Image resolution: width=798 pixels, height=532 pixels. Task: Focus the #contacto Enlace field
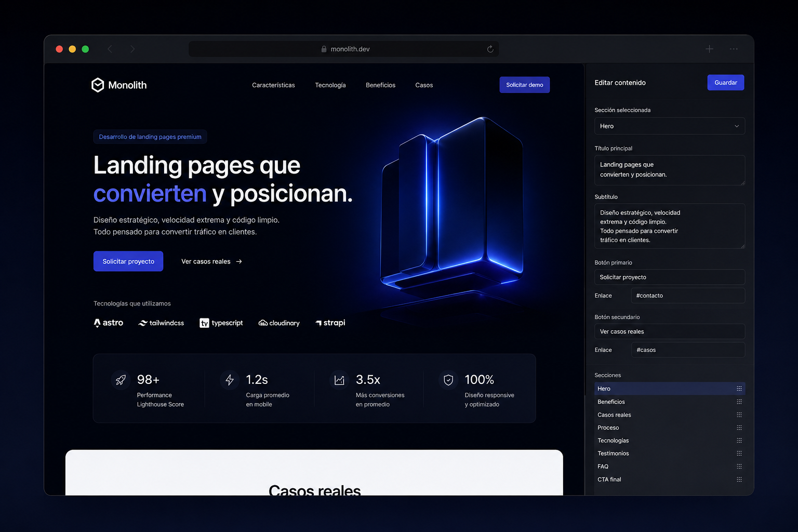(x=688, y=296)
